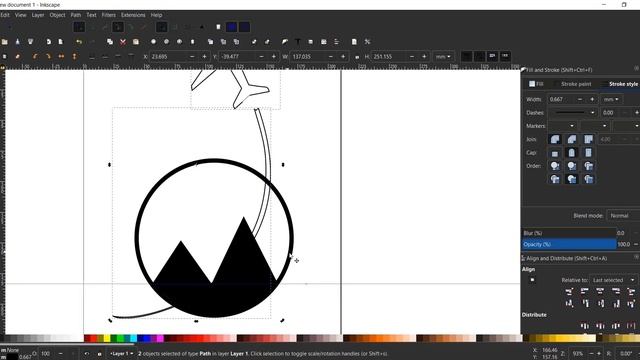Flip selection vertically icon
This screenshot has width=640, height=360.
[x=74, y=56]
